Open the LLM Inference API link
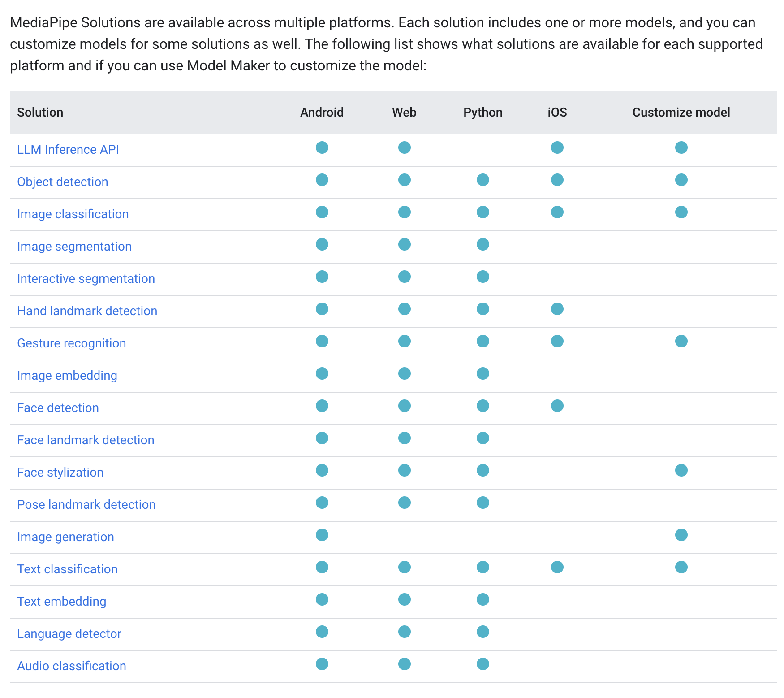Viewport: 784px width, 698px height. 68,149
